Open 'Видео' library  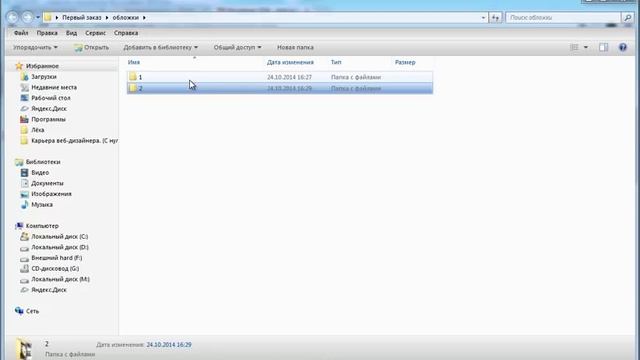pos(40,173)
